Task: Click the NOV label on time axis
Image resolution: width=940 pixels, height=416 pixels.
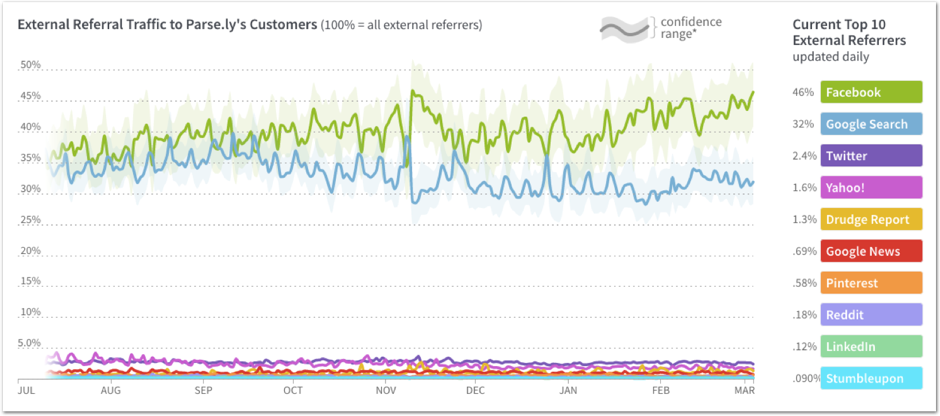Action: pos(385,390)
